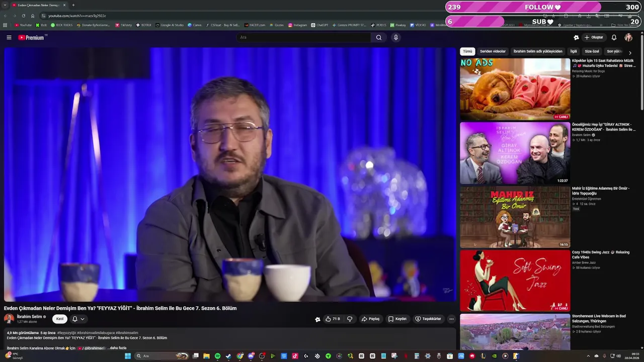This screenshot has width=644, height=362.
Task: Open Giray Altınok Kerem Özdoğan thumbnail
Action: 515,153
